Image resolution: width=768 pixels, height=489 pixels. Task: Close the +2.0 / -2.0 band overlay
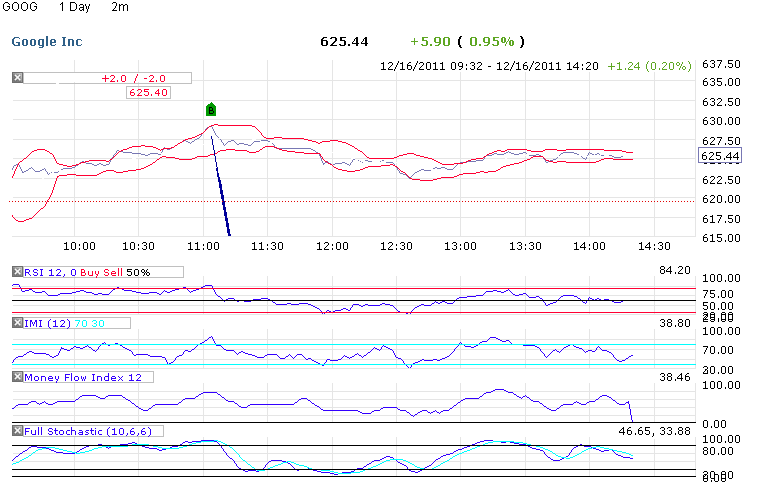(18, 77)
